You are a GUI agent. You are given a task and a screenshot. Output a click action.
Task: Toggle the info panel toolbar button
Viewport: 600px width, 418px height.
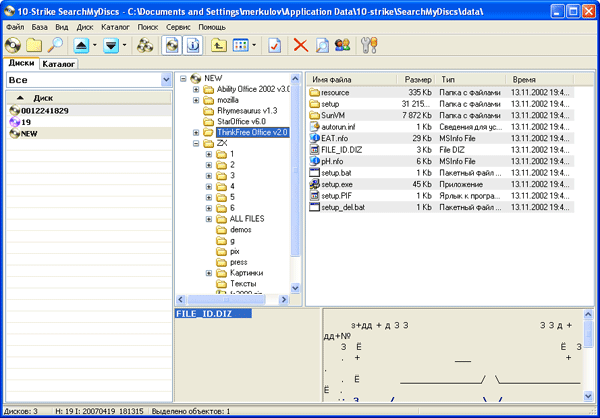point(193,45)
